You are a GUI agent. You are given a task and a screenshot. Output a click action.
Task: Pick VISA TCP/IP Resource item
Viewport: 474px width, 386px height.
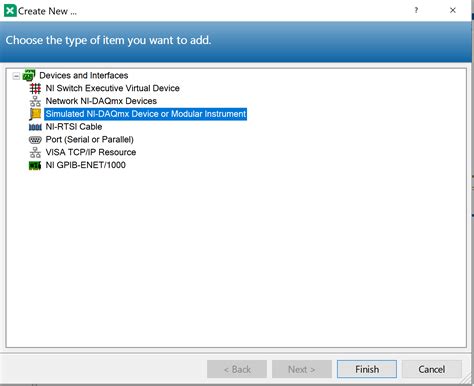point(91,152)
